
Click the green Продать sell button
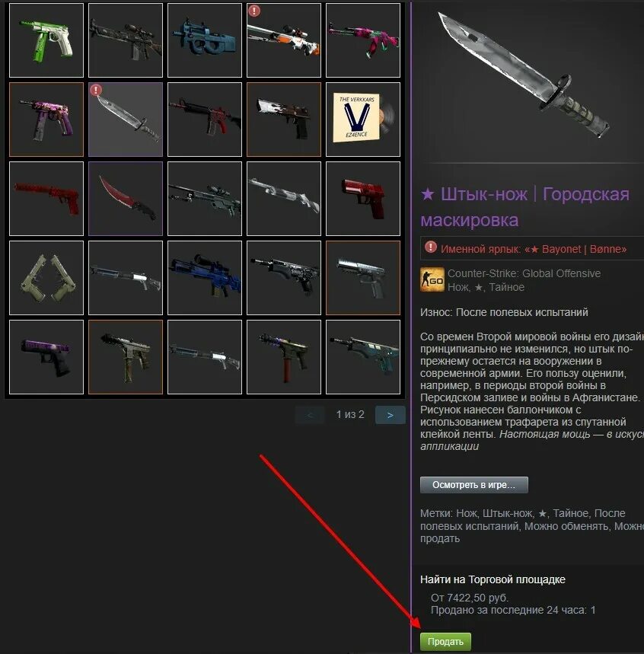pos(445,642)
